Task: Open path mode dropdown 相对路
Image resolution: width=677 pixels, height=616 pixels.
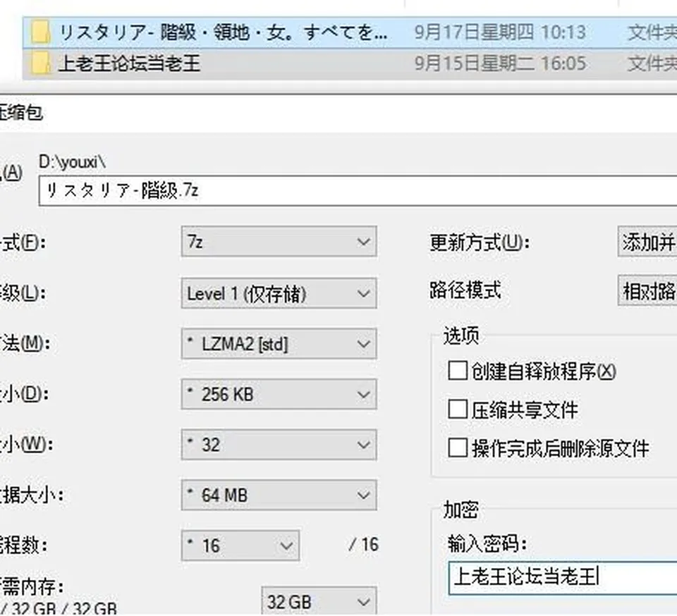Action: (x=647, y=290)
